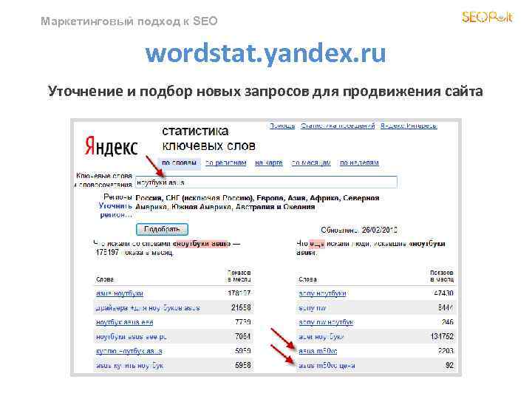Open the «asus m50vc» link

pos(318,351)
